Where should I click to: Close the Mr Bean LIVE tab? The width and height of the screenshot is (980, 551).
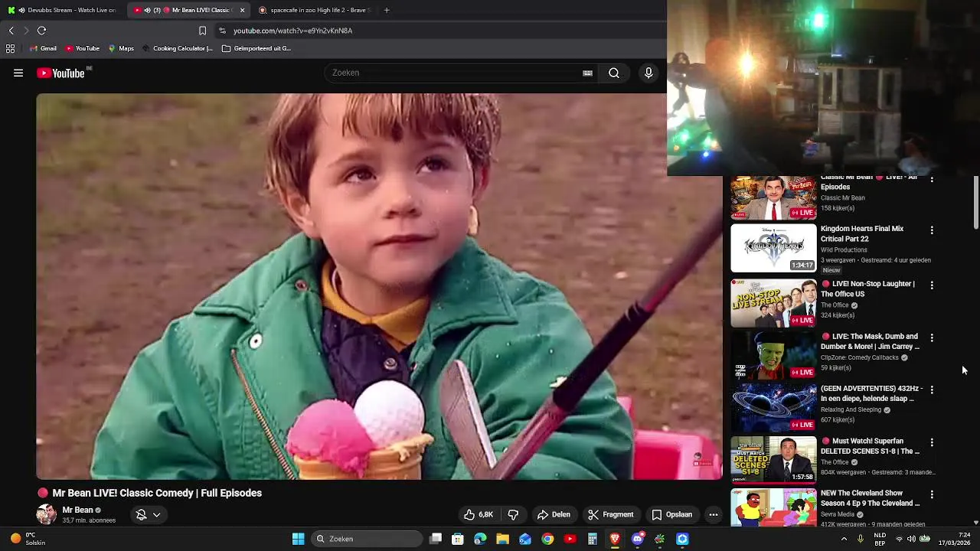pos(242,10)
